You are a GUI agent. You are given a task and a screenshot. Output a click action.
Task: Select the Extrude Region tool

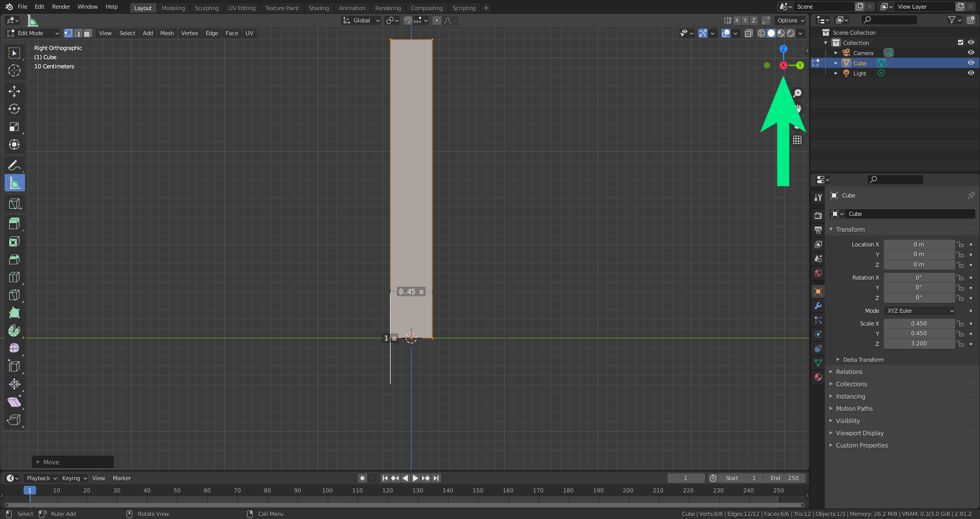(x=14, y=224)
